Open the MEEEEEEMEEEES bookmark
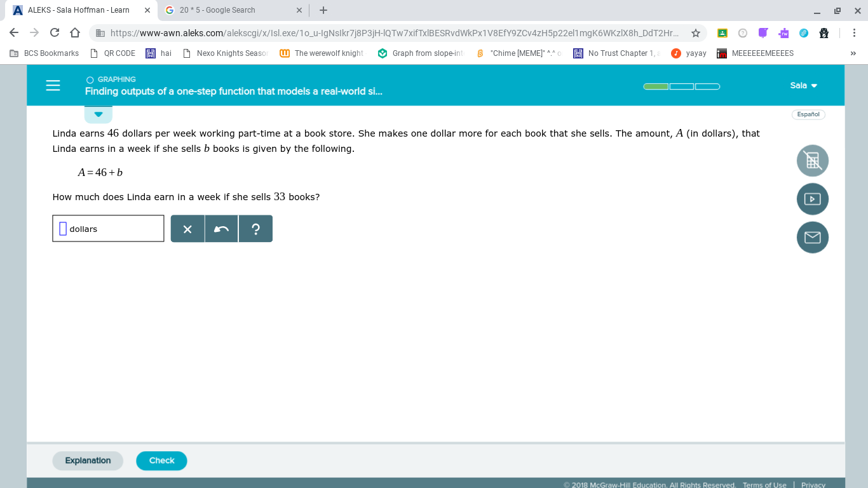This screenshot has height=488, width=868. (756, 53)
